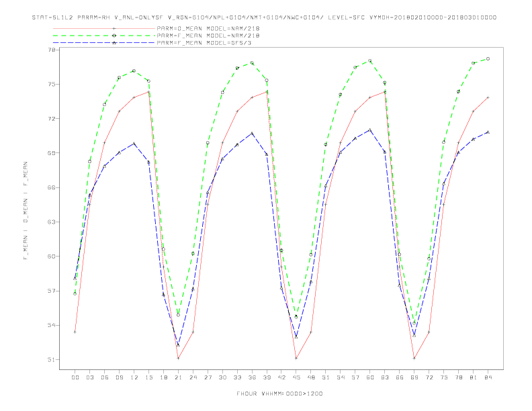532x411 pixels.
Task: Click x-axis forecast hour label 15
Action: click(x=148, y=377)
